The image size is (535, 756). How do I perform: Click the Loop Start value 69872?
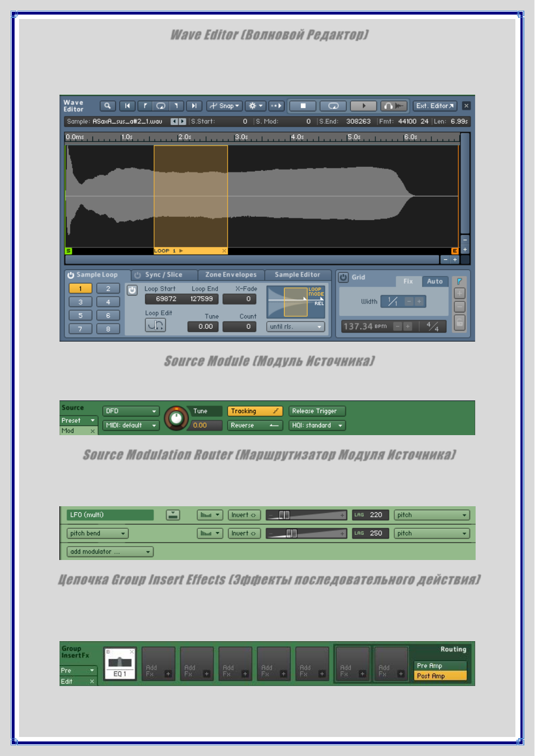click(166, 299)
